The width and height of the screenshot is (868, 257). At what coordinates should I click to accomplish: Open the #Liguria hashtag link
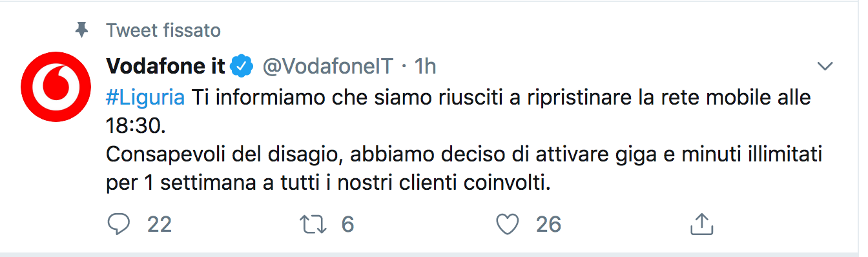tap(145, 98)
